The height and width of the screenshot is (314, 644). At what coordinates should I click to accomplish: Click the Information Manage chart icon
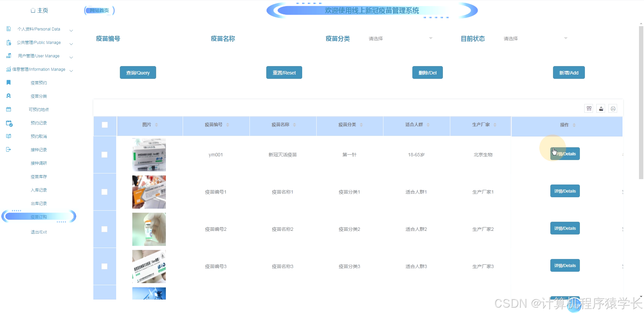coord(8,69)
